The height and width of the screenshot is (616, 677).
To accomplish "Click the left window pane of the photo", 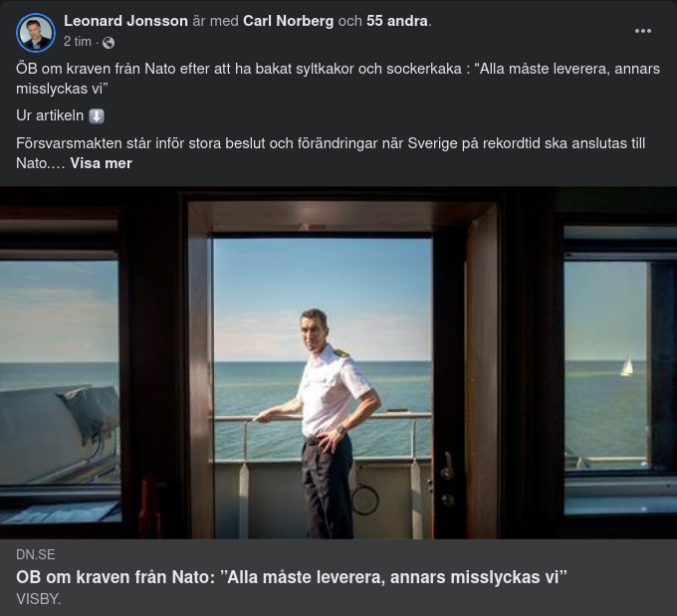I will 60,371.
